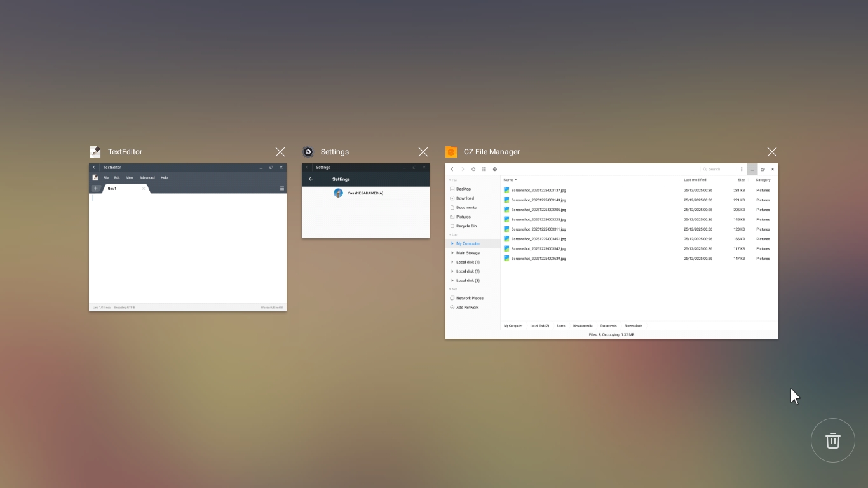Expand Local disk (3) in sidebar
This screenshot has height=488, width=868.
pos(452,280)
